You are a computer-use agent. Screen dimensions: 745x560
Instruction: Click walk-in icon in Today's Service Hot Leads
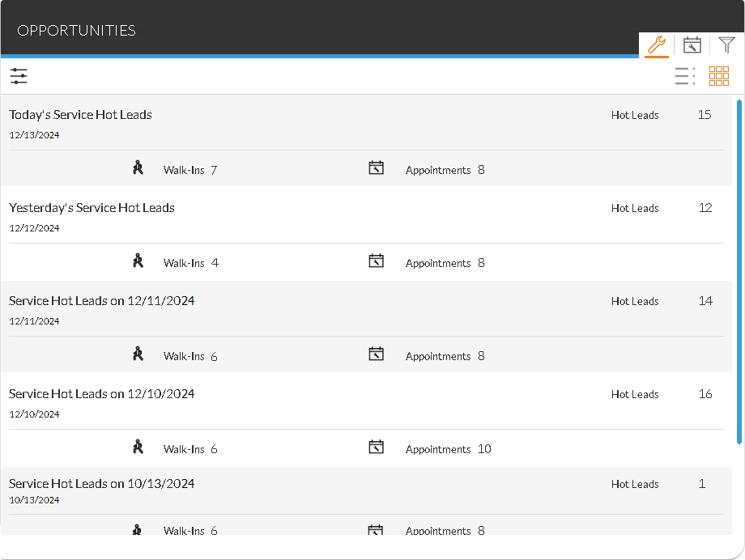click(138, 168)
